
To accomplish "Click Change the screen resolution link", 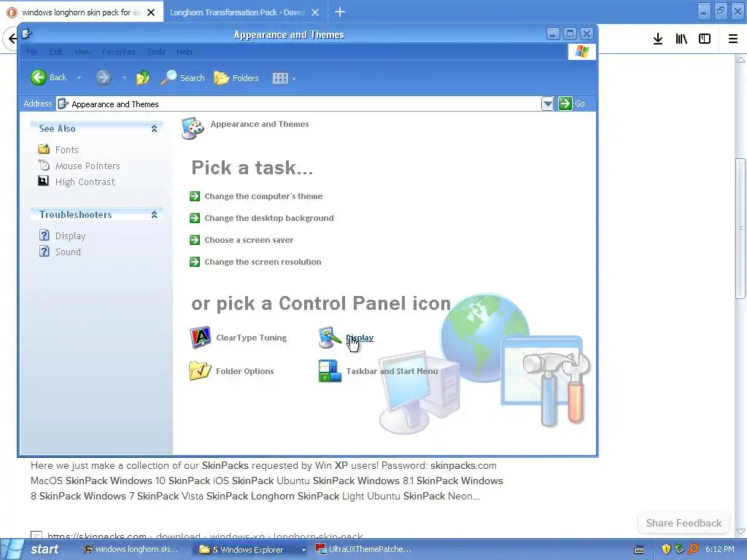I will point(263,262).
